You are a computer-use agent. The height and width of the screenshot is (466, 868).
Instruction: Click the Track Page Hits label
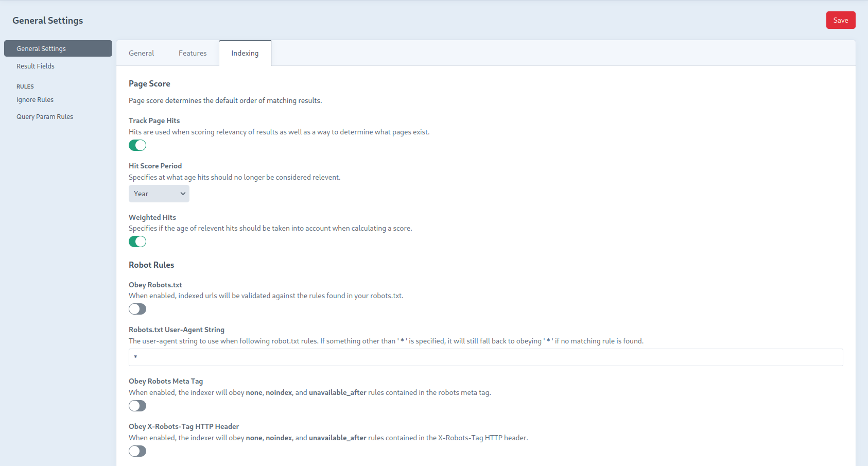[154, 120]
